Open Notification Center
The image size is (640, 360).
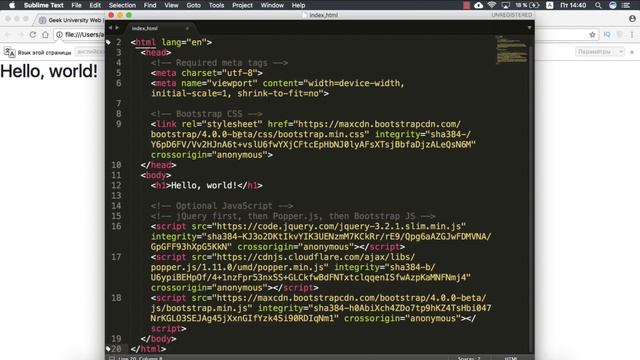(x=626, y=5)
